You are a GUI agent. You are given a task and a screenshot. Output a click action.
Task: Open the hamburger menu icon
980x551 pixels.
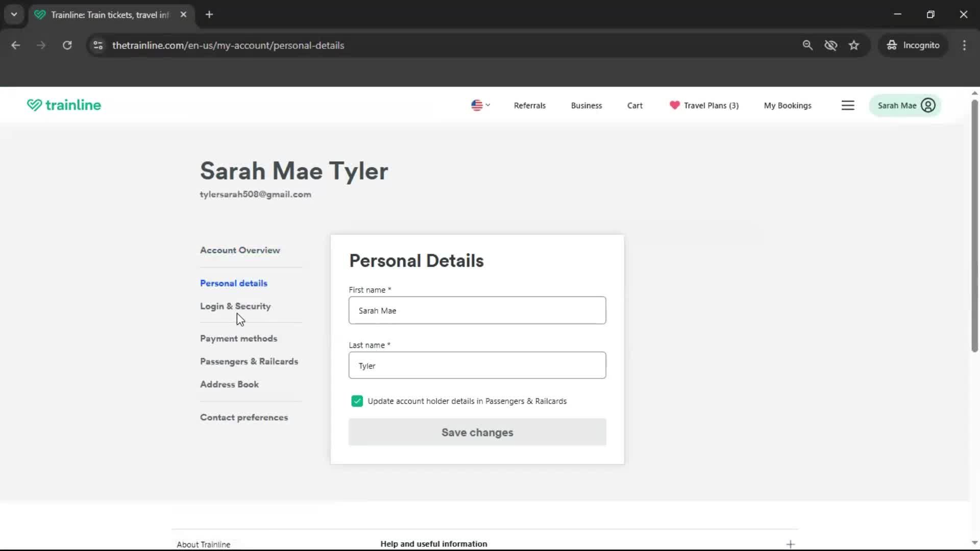pyautogui.click(x=848, y=106)
